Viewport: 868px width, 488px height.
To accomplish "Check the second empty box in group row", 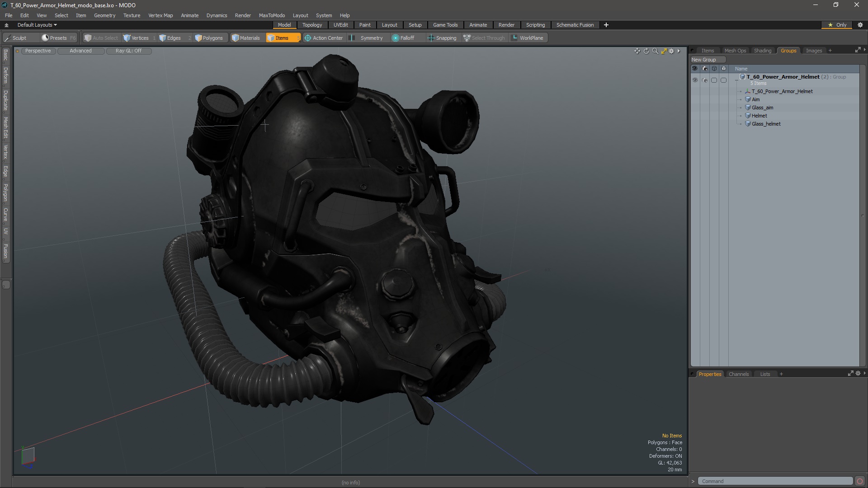I will click(x=723, y=80).
